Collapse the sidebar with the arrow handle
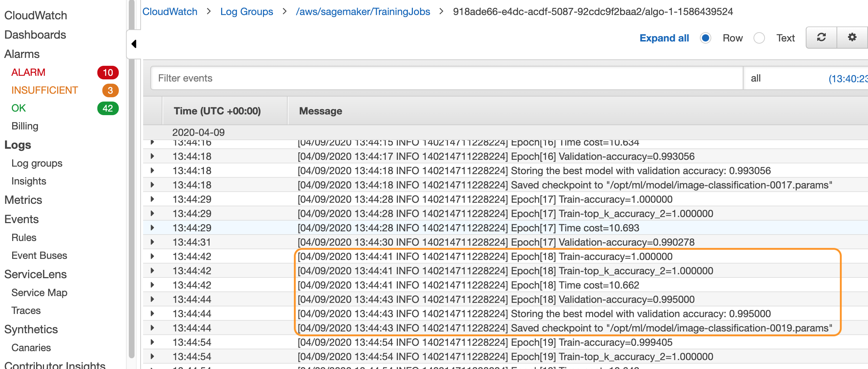 click(x=134, y=44)
